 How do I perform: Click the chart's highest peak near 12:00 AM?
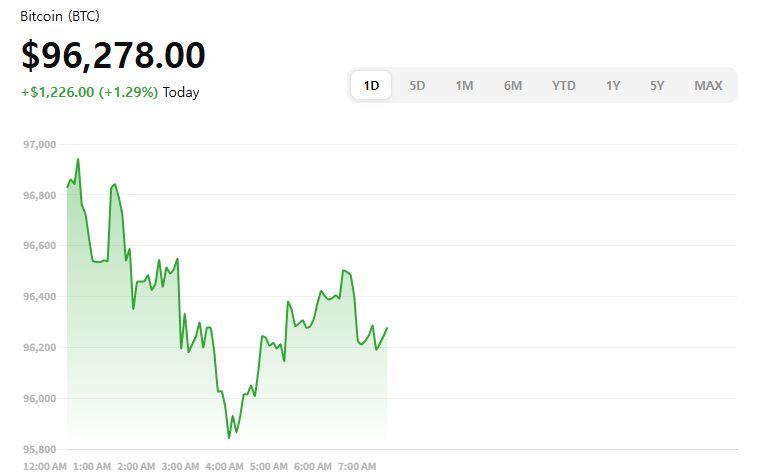pyautogui.click(x=78, y=159)
